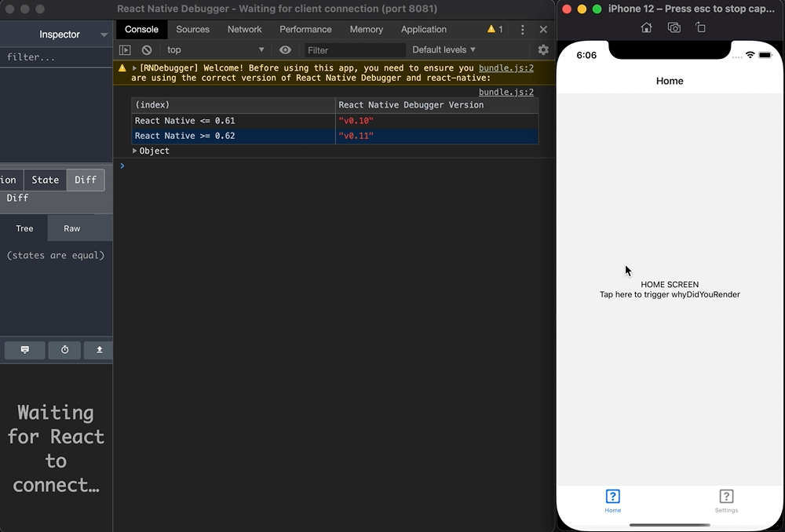
Task: Select the React Native >= 0.62 cell
Action: 233,136
